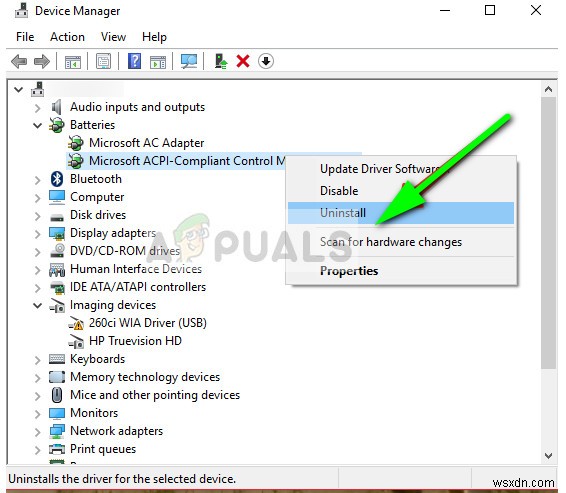Click the Imaging devices camera icon
The width and height of the screenshot is (566, 493).
[57, 305]
